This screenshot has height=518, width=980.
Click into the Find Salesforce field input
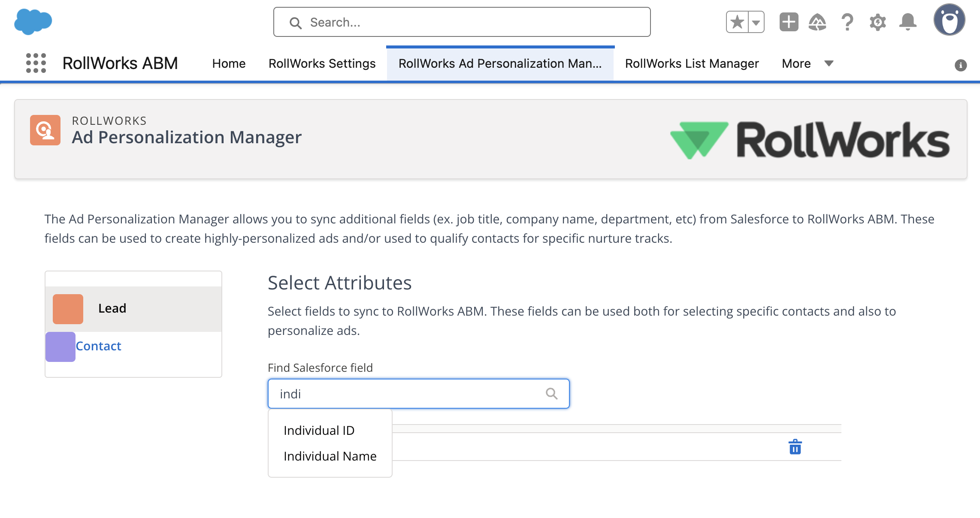pos(418,394)
